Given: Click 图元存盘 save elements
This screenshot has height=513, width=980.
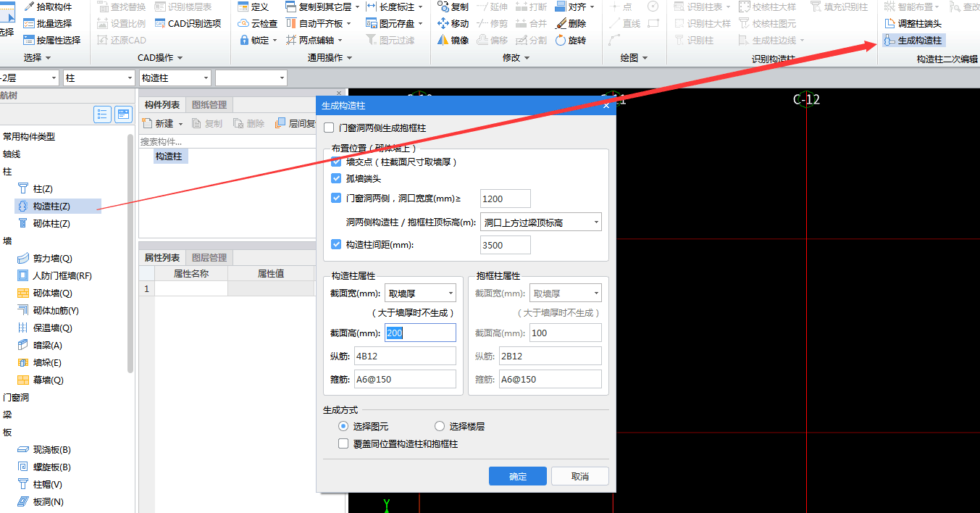Looking at the screenshot, I should coord(394,23).
